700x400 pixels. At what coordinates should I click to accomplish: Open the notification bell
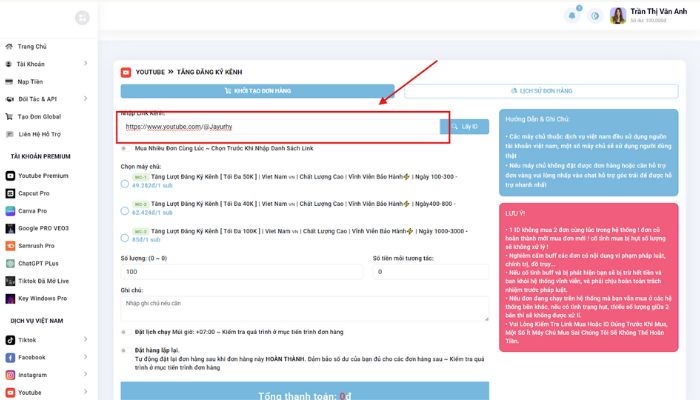(572, 16)
